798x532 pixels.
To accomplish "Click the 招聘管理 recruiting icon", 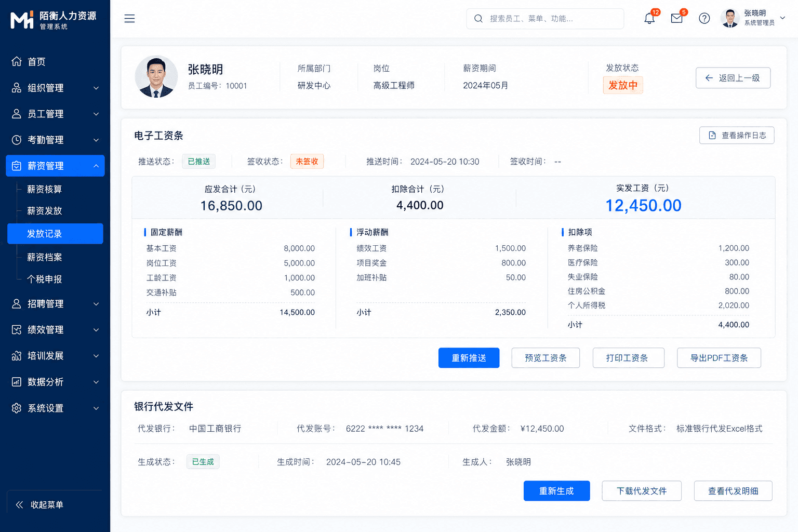I will (x=17, y=304).
